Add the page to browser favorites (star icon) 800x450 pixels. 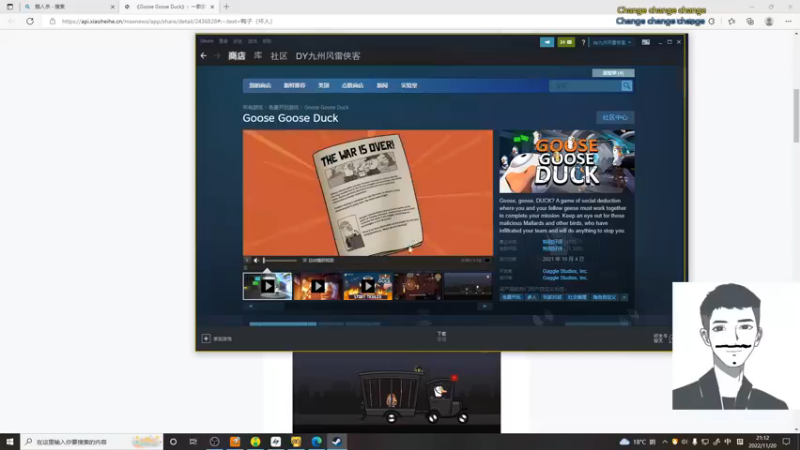(732, 21)
